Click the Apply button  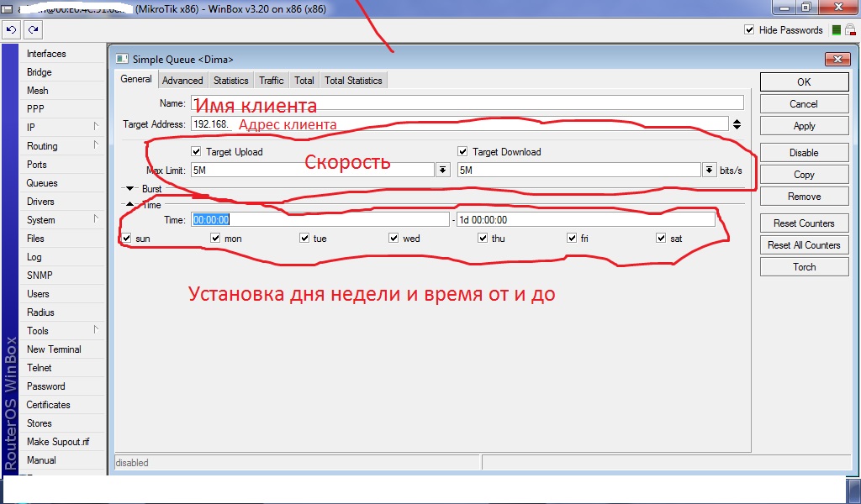805,126
